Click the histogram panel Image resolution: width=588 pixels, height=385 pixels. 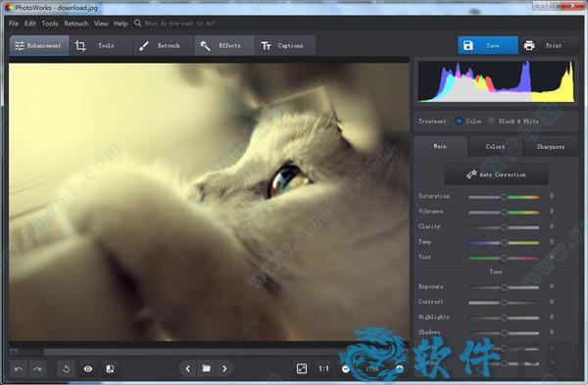(496, 81)
